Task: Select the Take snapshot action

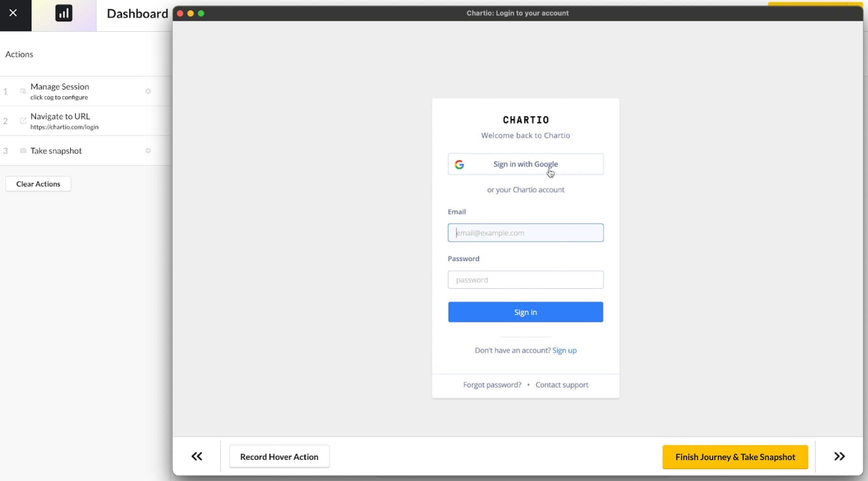Action: (85, 150)
